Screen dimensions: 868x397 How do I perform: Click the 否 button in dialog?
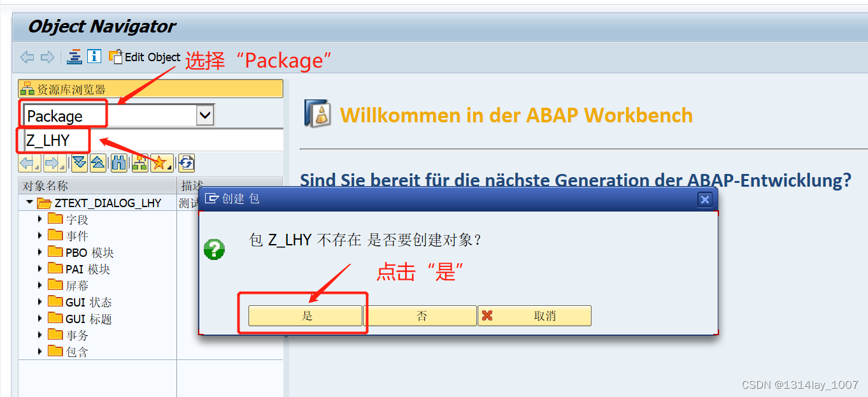pyautogui.click(x=420, y=316)
